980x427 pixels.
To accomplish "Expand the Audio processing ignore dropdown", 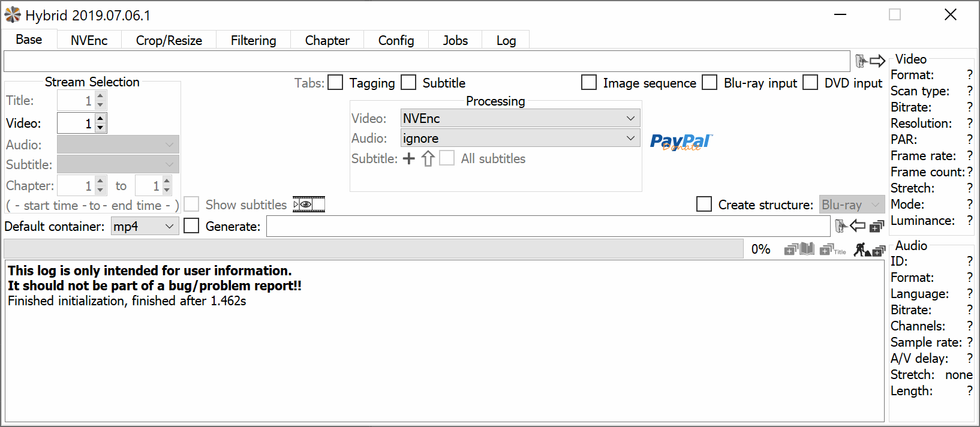I will 520,139.
